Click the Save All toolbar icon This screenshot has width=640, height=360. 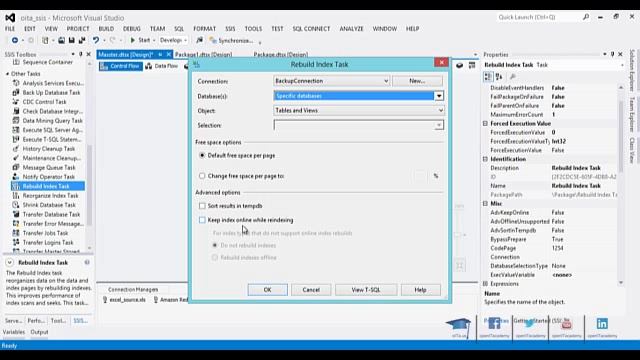82,40
